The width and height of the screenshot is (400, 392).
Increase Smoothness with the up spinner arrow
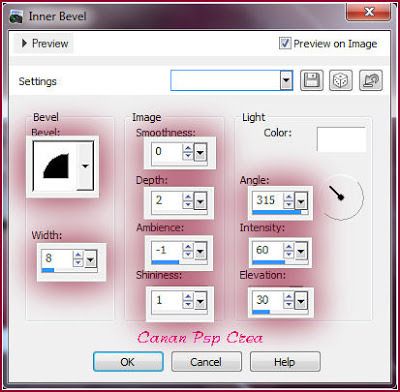188,148
